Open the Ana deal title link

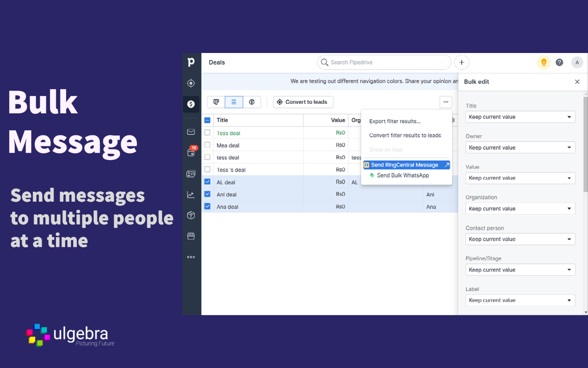[227, 207]
